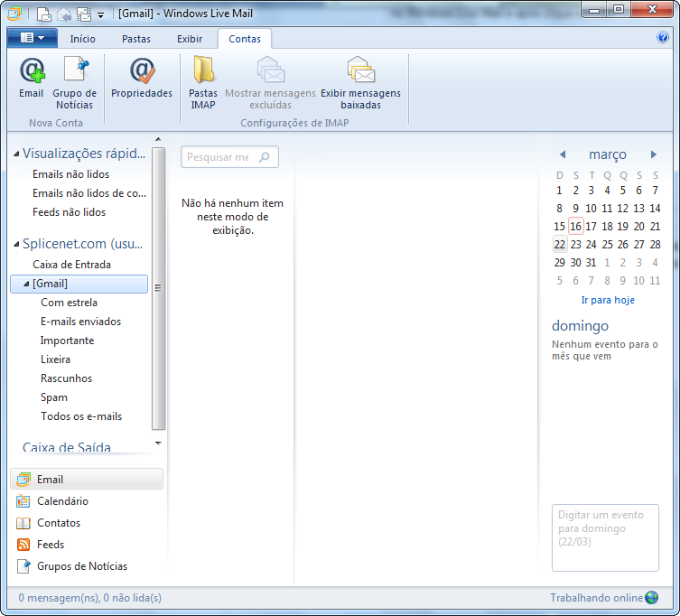Switch to the Pastas tab
Image resolution: width=680 pixels, height=616 pixels.
[136, 39]
